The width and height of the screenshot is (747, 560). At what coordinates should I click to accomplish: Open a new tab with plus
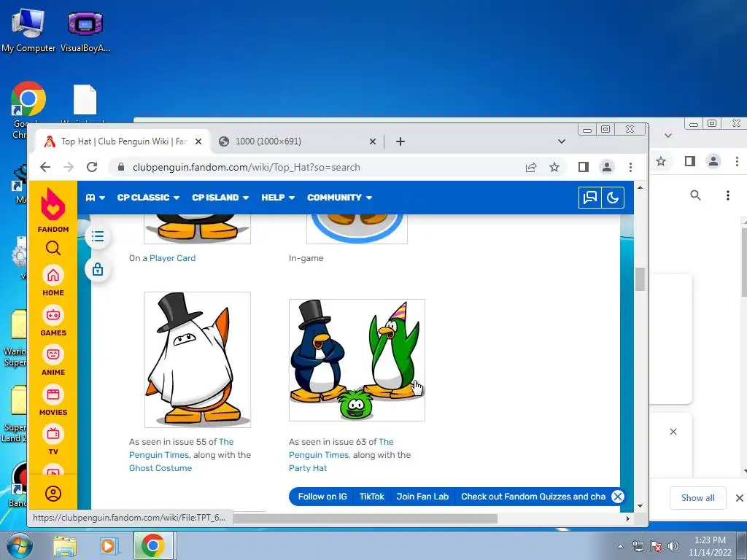400,141
